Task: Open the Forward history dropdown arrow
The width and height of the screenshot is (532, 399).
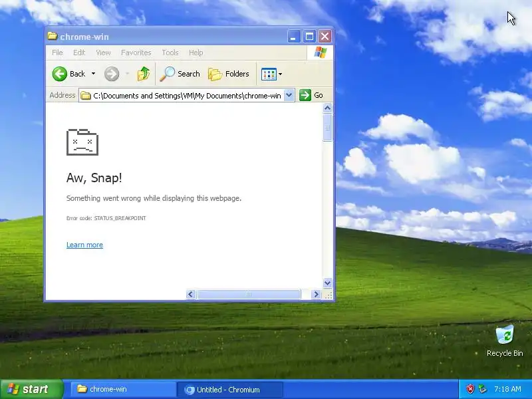Action: pos(128,74)
